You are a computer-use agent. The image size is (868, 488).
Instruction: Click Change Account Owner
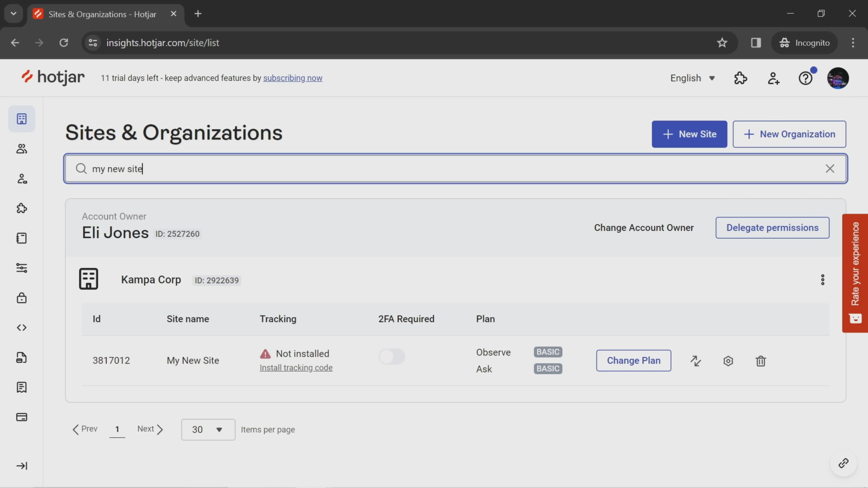(644, 228)
